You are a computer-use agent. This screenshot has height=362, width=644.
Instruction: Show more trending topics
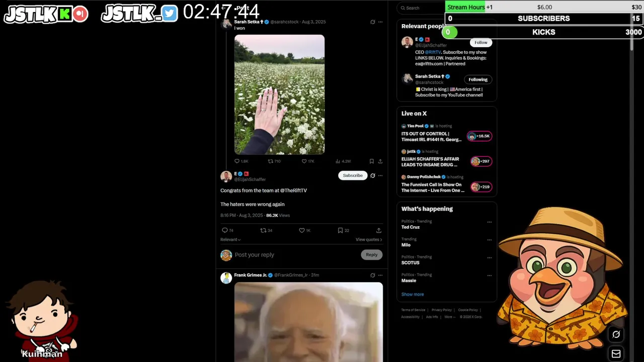click(x=413, y=294)
